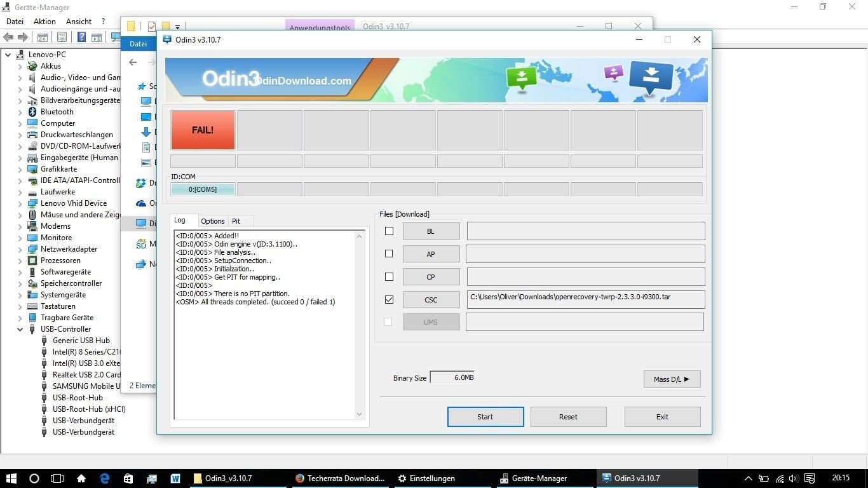This screenshot has width=868, height=488.
Task: Open the Windows Store taskbar icon
Action: [x=128, y=478]
